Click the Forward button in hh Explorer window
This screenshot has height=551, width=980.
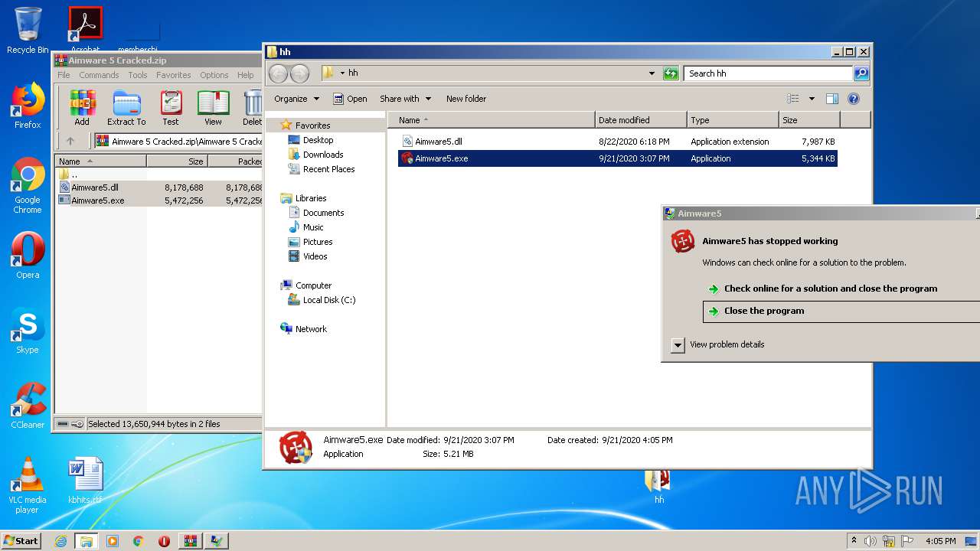[x=299, y=73]
